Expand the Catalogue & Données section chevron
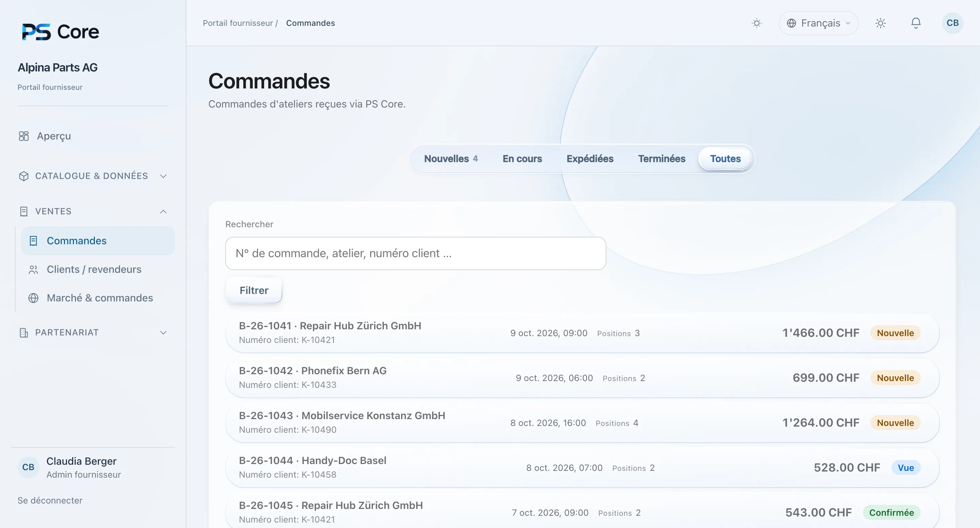Screen dimensions: 980x528 [163, 176]
